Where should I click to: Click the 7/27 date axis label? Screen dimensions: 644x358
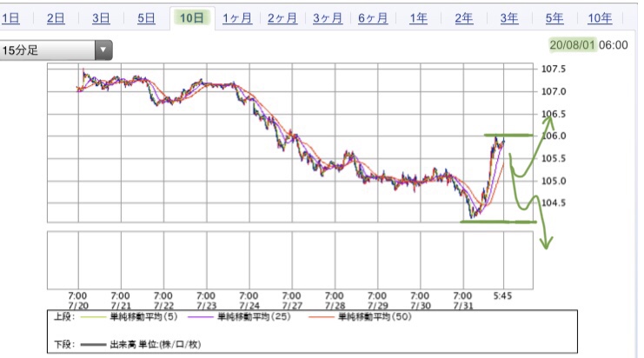pos(292,305)
